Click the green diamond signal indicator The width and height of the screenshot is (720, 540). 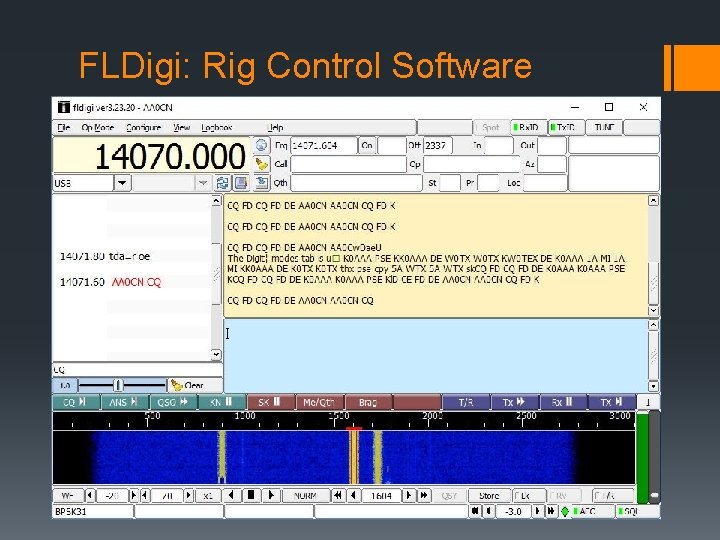(564, 511)
